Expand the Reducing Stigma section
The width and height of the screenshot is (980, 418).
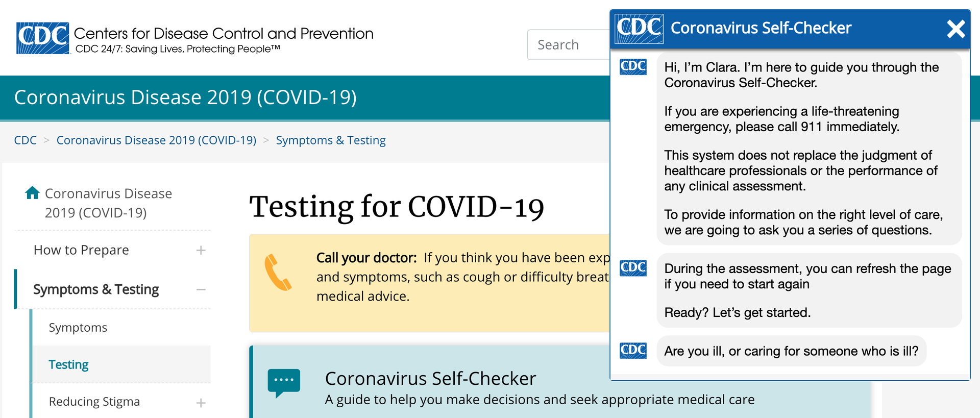(x=201, y=403)
